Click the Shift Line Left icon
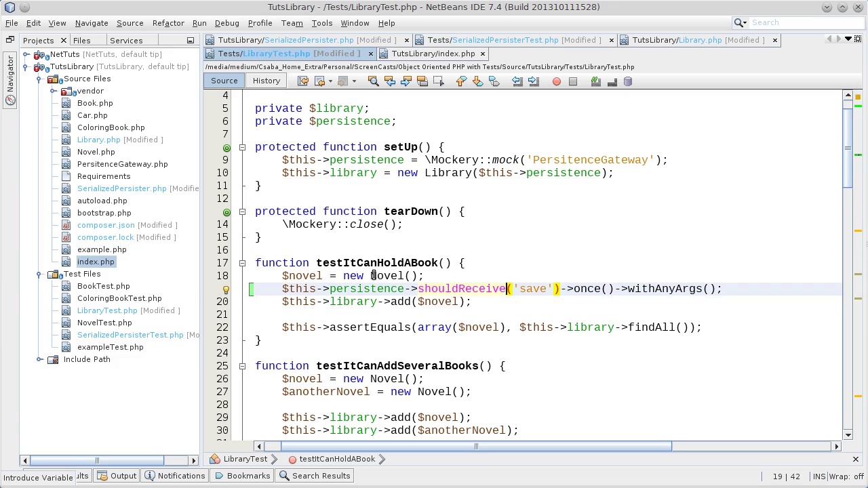The image size is (868, 488). coord(517,81)
